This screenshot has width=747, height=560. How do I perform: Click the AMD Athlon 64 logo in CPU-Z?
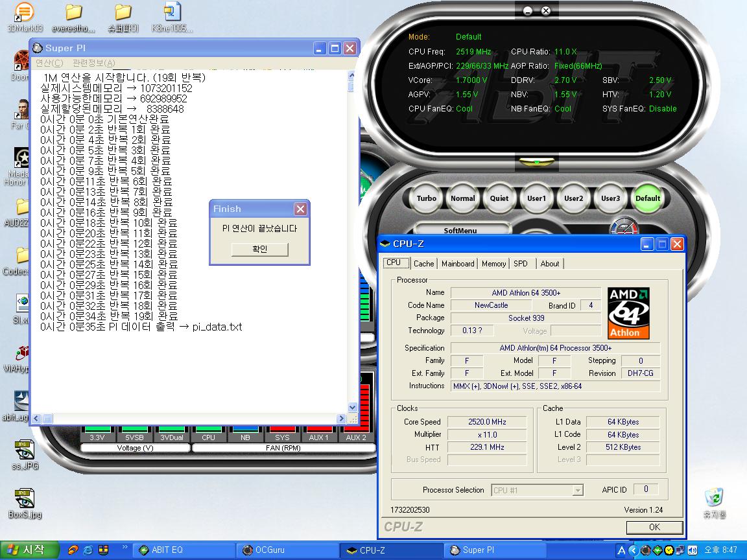pos(628,313)
